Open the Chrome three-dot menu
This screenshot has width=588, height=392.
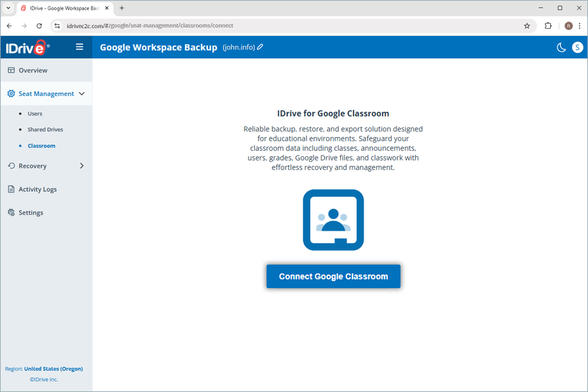point(580,25)
